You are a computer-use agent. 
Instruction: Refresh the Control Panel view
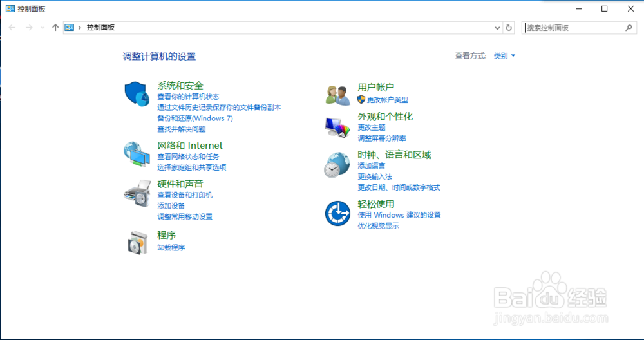[x=509, y=28]
